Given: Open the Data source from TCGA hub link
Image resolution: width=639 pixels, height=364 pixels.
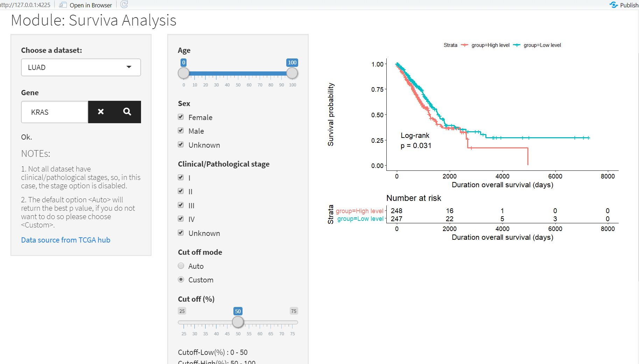Looking at the screenshot, I should pos(65,240).
